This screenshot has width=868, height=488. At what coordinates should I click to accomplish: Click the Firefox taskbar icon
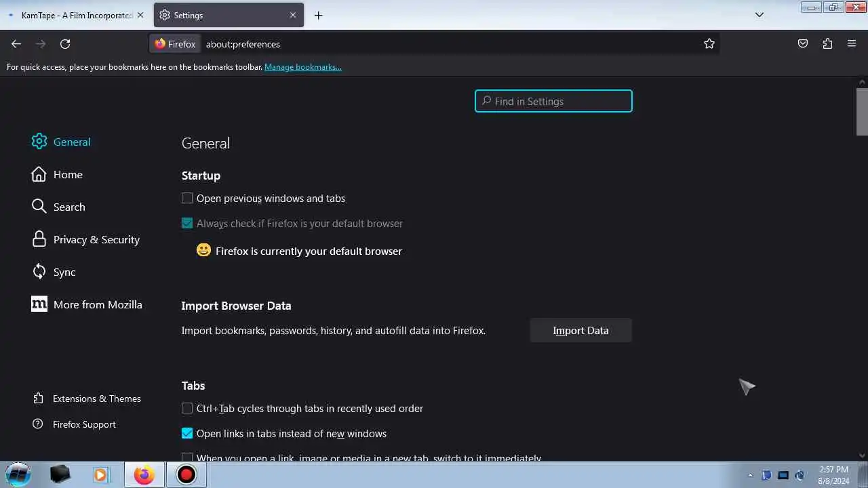pos(144,475)
